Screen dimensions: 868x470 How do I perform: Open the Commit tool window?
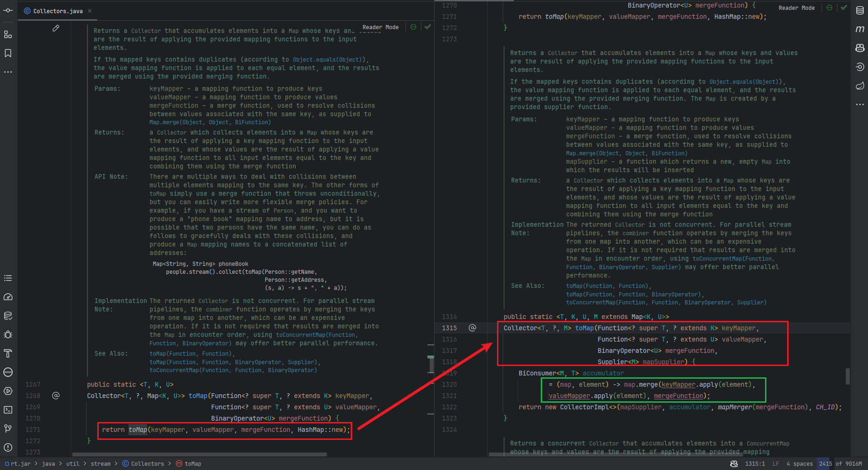click(8, 10)
